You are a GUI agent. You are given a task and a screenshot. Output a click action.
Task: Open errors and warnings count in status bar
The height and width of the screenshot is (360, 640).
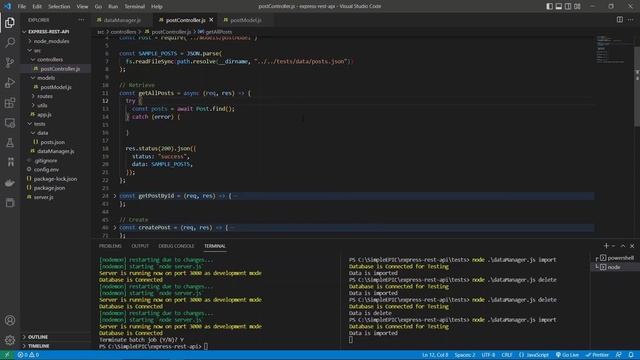point(28,355)
